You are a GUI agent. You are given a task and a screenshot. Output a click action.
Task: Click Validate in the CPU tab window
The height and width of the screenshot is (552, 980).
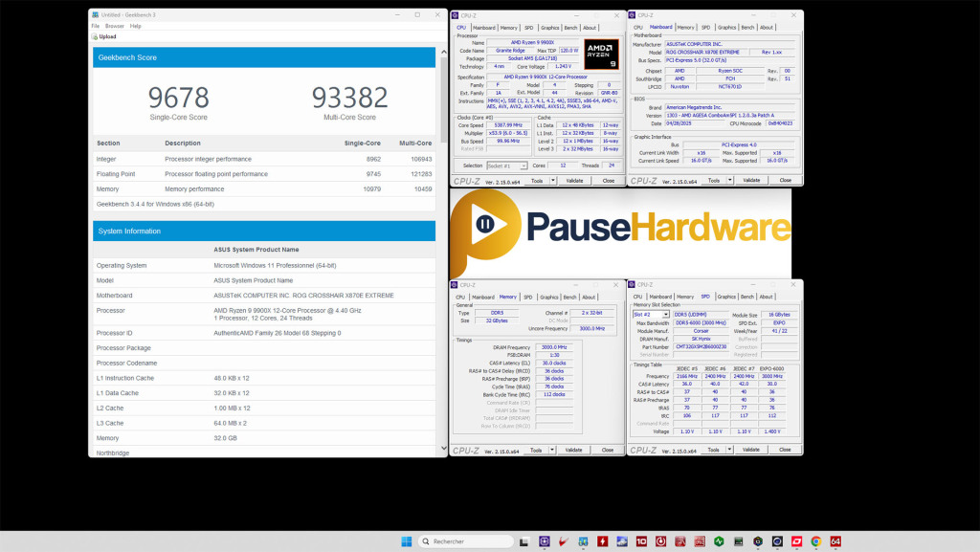coord(574,181)
